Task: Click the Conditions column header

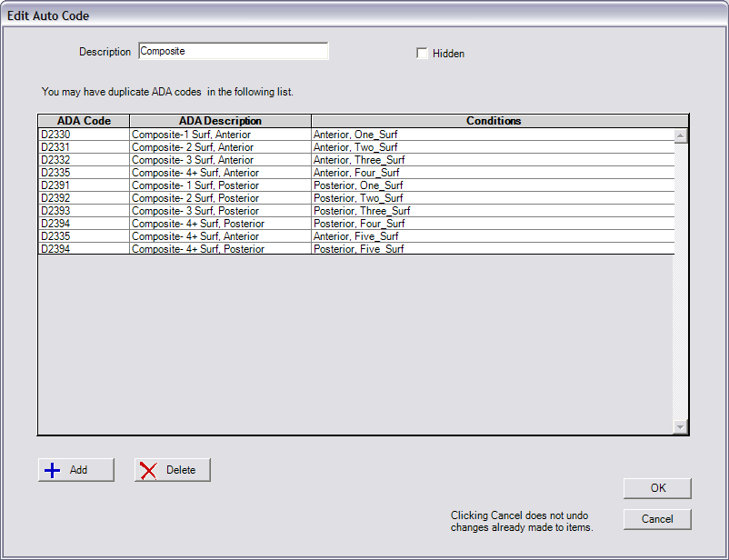Action: (495, 120)
